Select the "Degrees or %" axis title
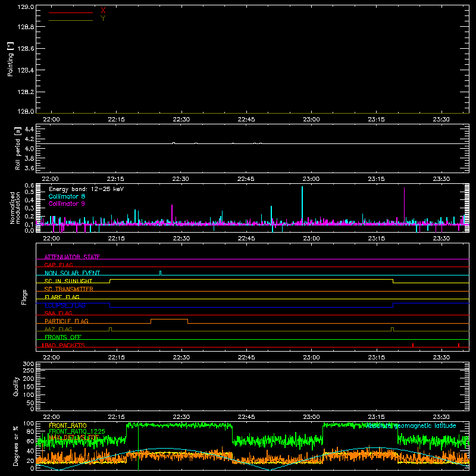476x476 pixels. click(x=16, y=446)
